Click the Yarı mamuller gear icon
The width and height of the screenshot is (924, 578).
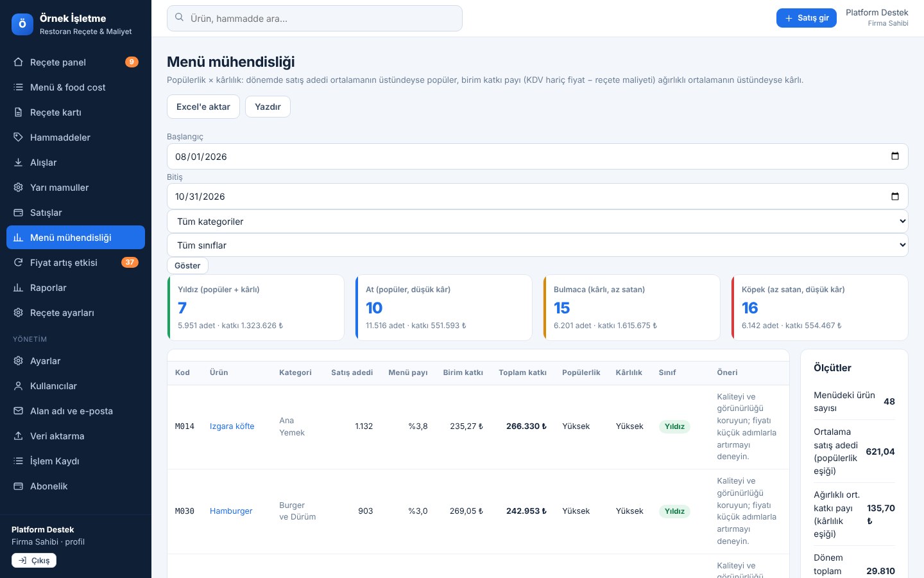pos(18,188)
